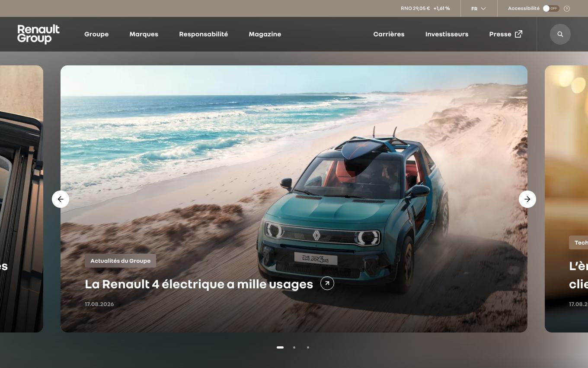Image resolution: width=588 pixels, height=368 pixels.
Task: Select the first carousel indicator
Action: (280, 347)
